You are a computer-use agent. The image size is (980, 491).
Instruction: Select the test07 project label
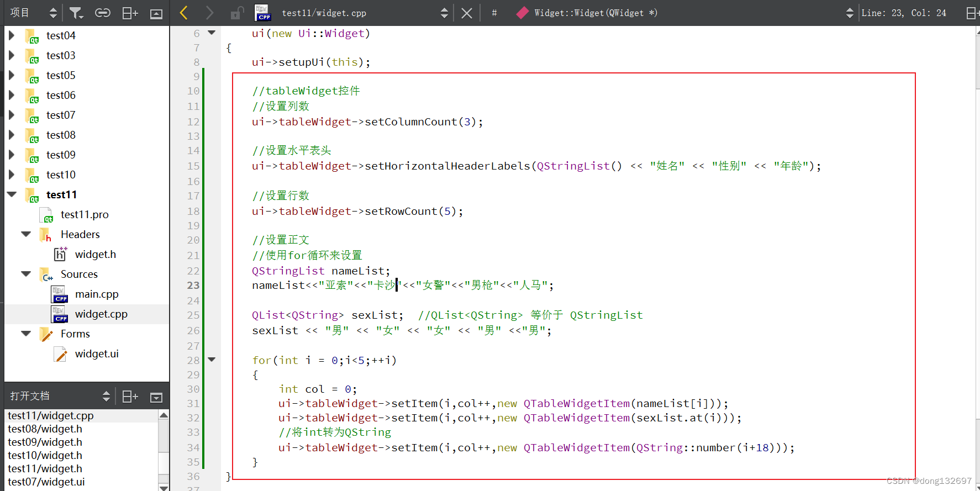[61, 115]
